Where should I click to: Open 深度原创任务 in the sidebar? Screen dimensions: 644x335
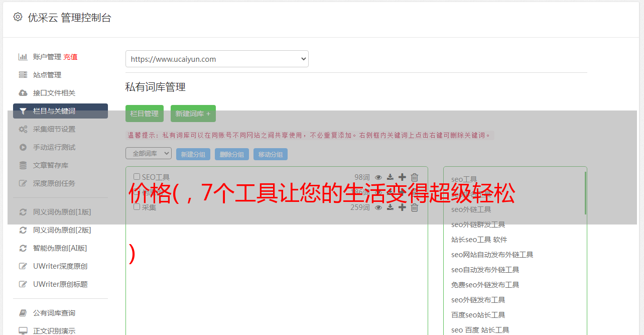tap(54, 183)
